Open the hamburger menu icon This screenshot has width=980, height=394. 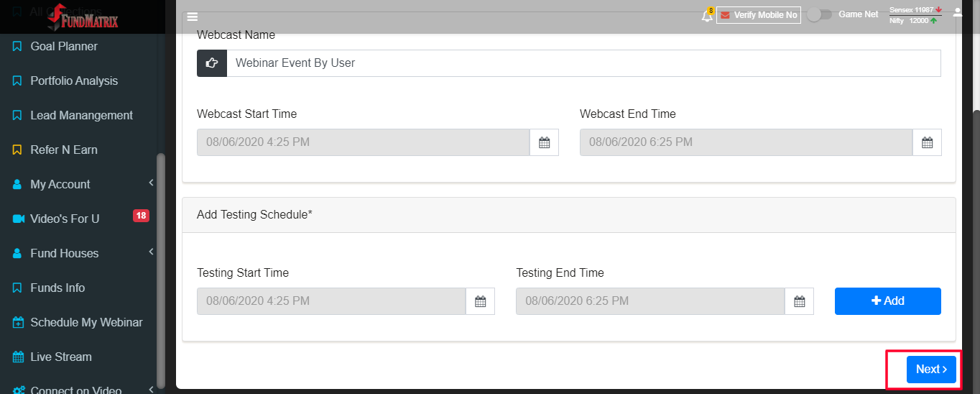[x=192, y=17]
